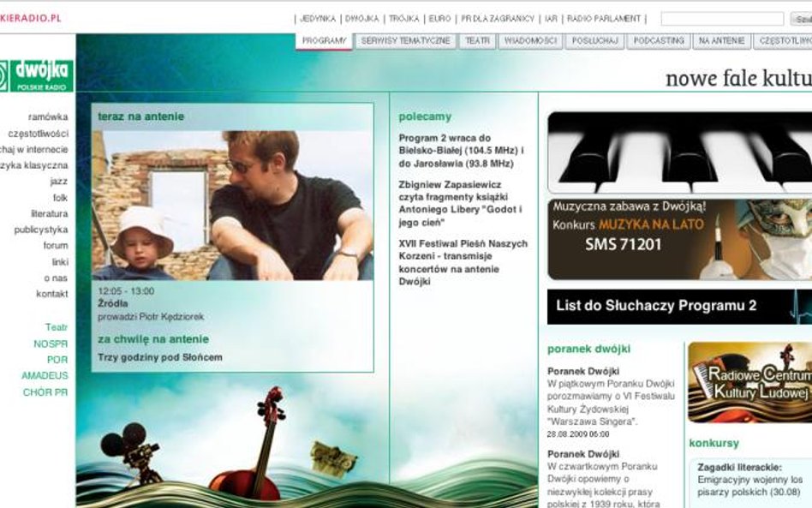Screen dimensions: 812x508
Task: Click the now-on-air photo of man and child
Action: click(x=232, y=205)
